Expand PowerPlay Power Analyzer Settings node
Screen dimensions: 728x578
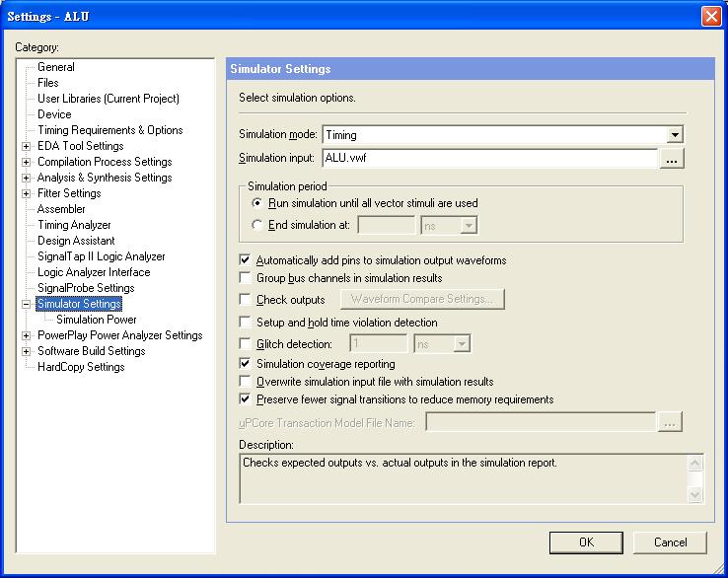pos(27,335)
